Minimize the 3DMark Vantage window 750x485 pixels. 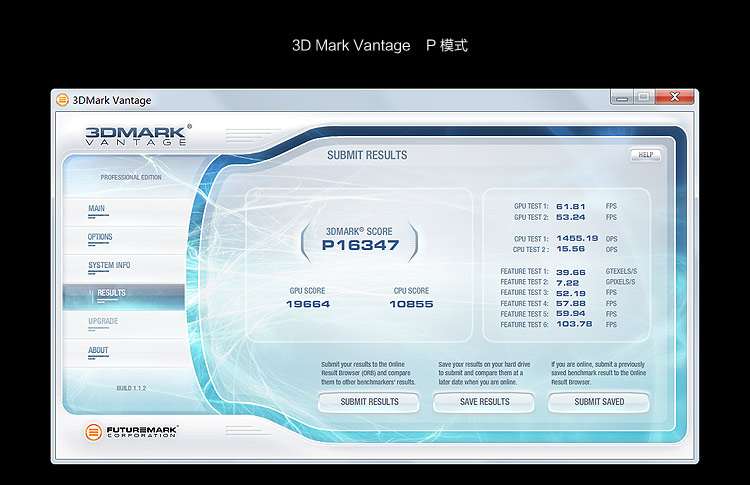pos(622,98)
